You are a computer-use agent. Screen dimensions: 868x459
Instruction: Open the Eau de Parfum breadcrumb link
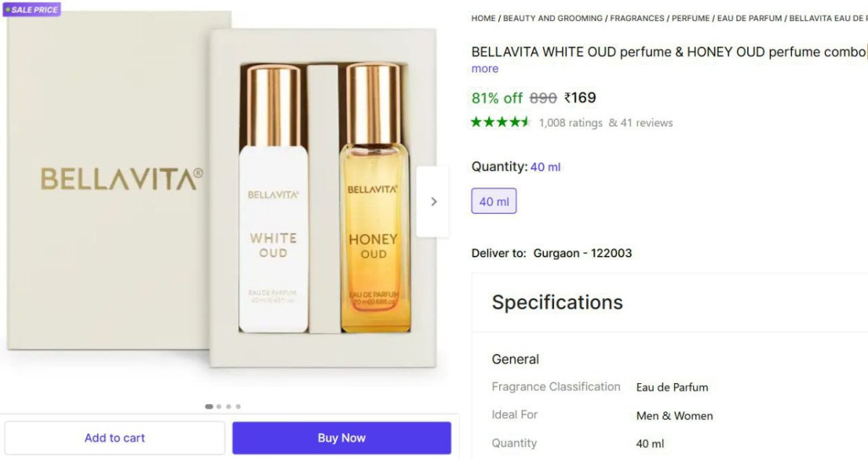point(749,18)
